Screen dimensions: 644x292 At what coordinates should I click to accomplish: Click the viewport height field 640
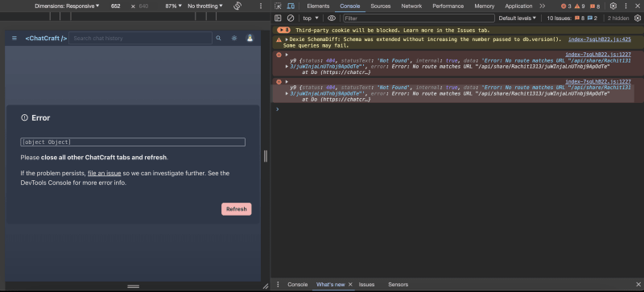(x=143, y=6)
